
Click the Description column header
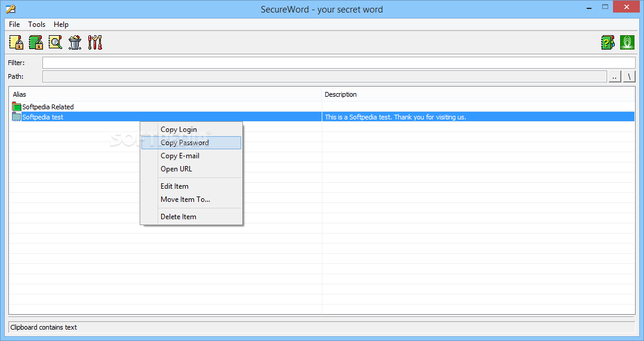[x=341, y=94]
